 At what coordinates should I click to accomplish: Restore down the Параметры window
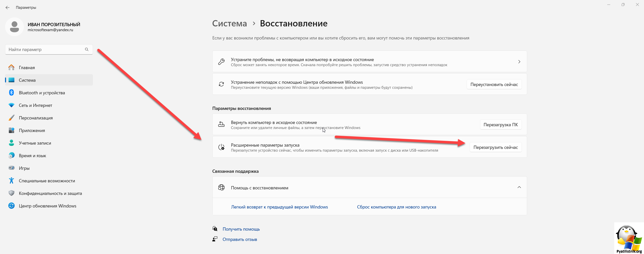click(x=623, y=5)
